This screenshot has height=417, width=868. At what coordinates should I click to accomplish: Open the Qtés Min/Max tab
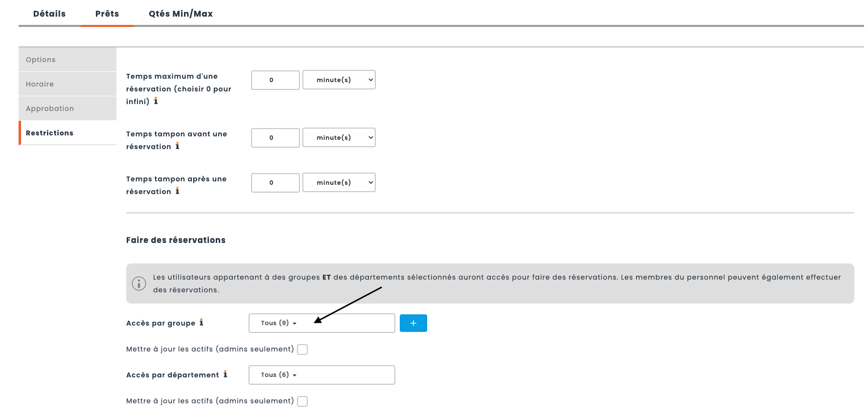click(181, 14)
